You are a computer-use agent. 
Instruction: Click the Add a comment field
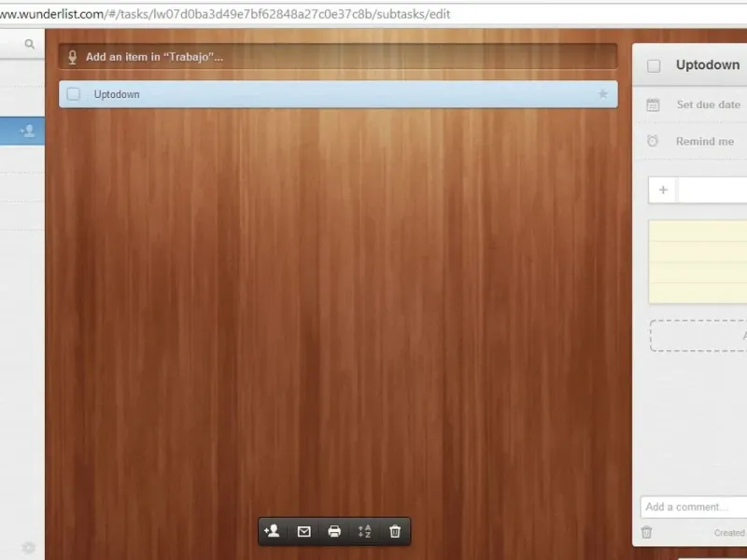pyautogui.click(x=694, y=507)
